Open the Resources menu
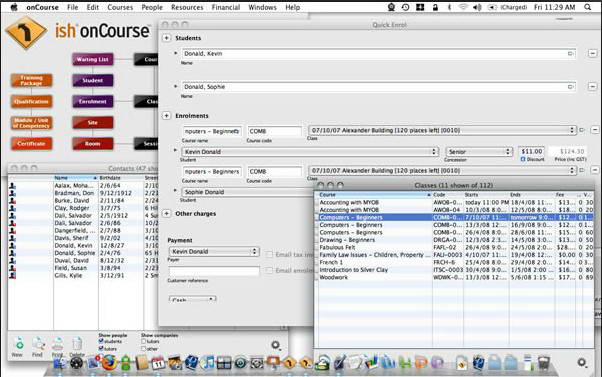This screenshot has width=602, height=377. click(187, 7)
